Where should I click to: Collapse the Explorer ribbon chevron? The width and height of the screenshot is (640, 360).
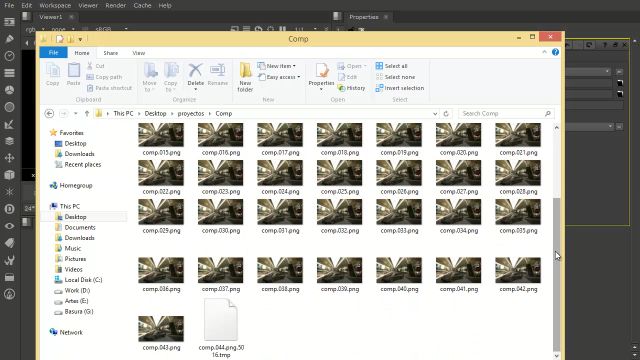click(544, 52)
